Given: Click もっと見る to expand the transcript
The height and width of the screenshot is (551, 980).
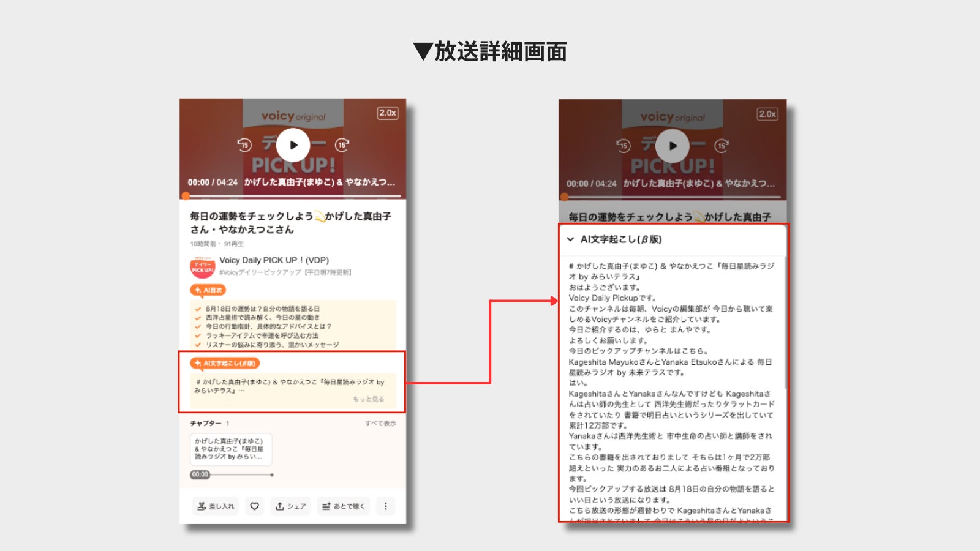Looking at the screenshot, I should [x=369, y=399].
